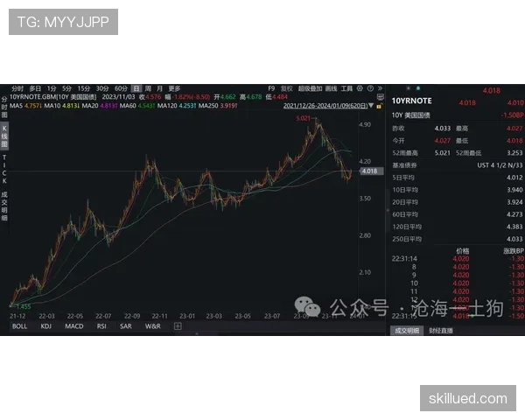Click the 22:31:14 trade row

(x=458, y=259)
